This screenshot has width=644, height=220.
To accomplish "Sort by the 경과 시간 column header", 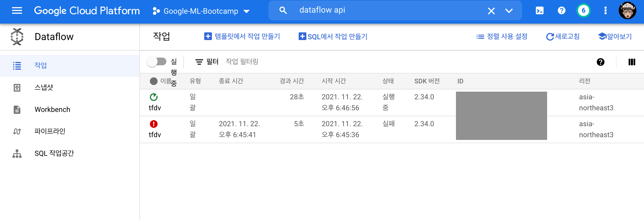I will (x=292, y=81).
